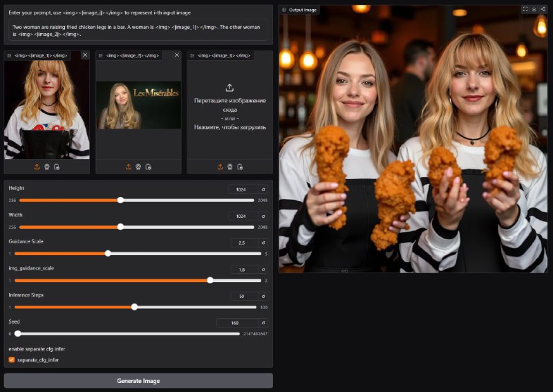Paste from clipboard into image_3 input
Image resolution: width=553 pixels, height=392 pixels.
coord(240,167)
